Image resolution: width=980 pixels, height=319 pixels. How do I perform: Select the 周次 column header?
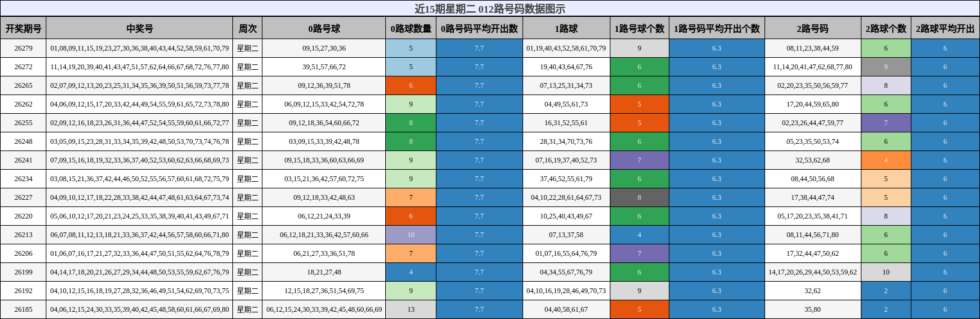tap(247, 28)
